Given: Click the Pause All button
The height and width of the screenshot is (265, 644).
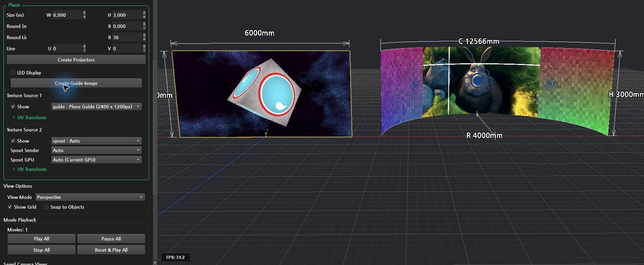Looking at the screenshot, I should click(111, 239).
